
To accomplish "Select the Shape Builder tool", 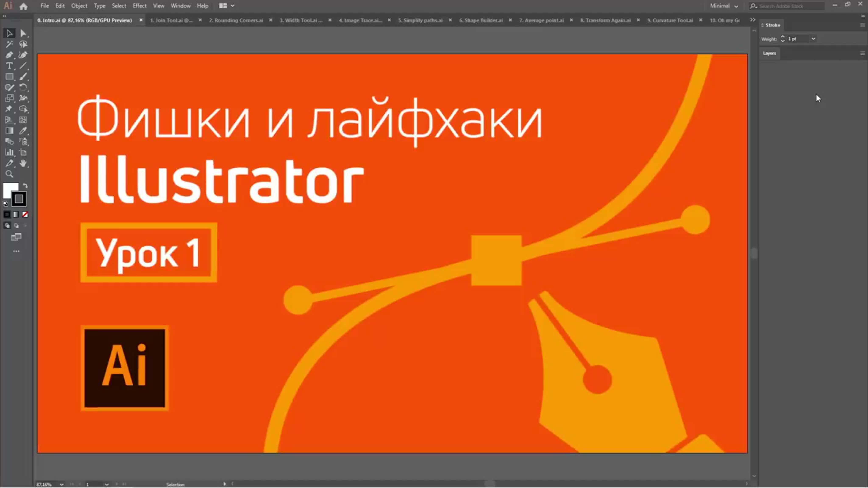I will [23, 109].
